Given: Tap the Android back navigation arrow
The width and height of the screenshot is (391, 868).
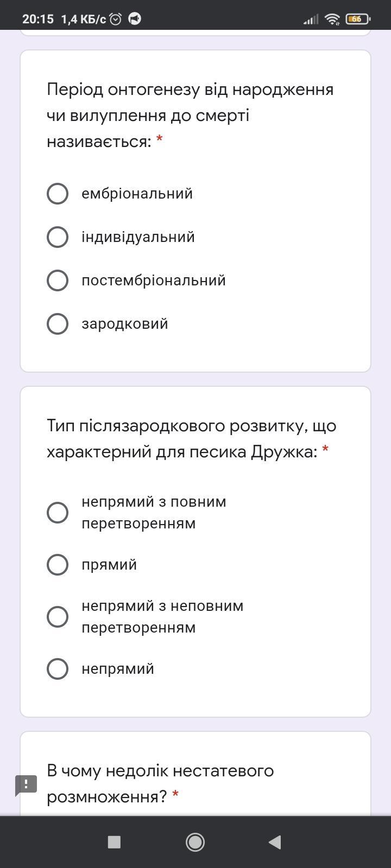Looking at the screenshot, I should 275,842.
